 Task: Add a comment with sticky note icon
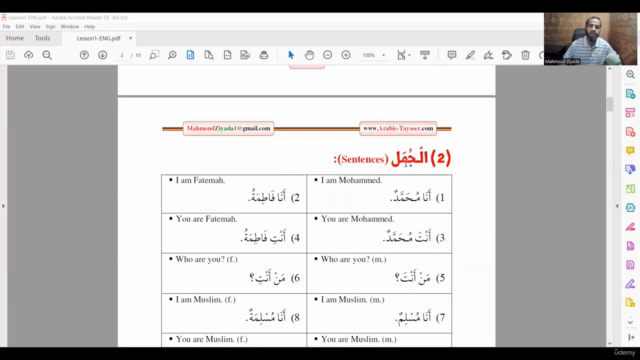452,55
